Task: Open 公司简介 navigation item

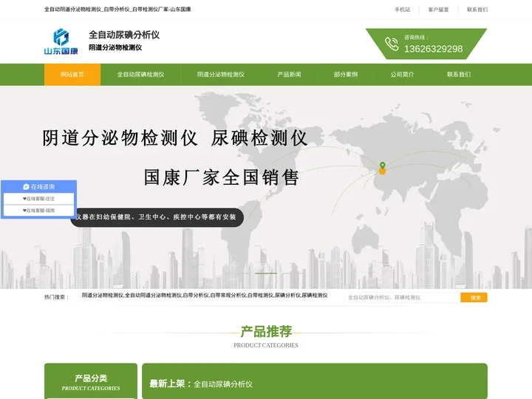Action: 402,75
